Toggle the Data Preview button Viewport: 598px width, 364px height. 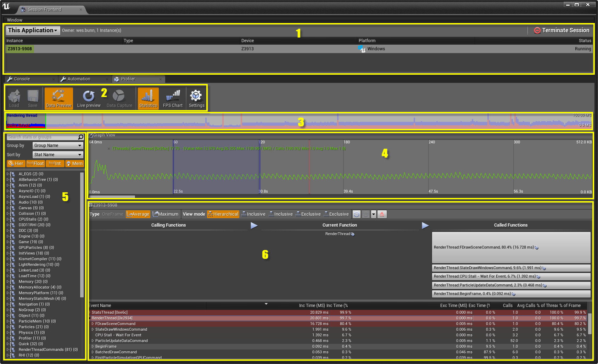coord(58,98)
